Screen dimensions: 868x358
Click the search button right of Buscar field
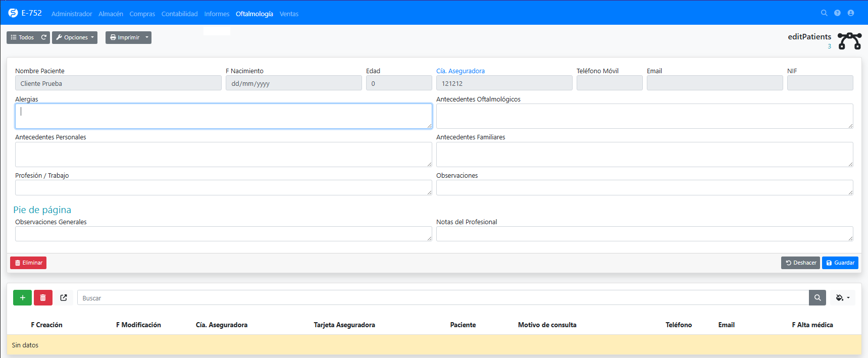coord(817,298)
